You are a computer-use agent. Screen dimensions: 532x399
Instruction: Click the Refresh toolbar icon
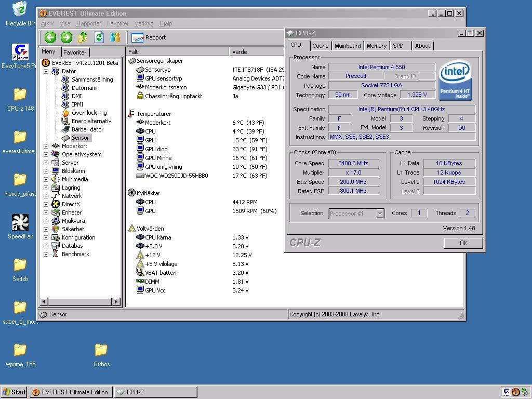point(99,37)
